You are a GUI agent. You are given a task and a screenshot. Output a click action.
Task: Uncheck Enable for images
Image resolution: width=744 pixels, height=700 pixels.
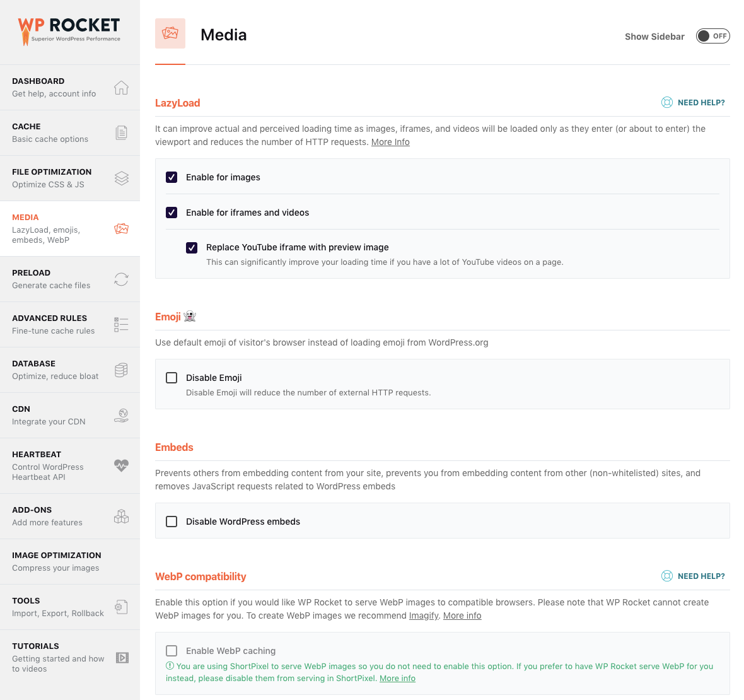point(171,177)
